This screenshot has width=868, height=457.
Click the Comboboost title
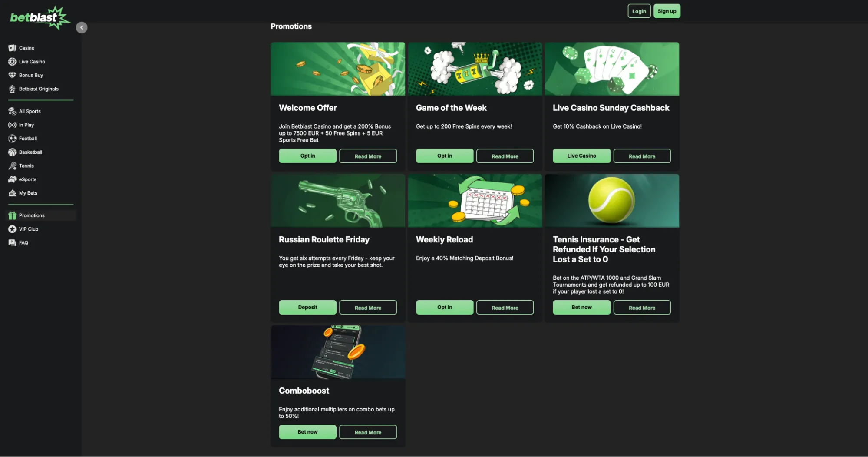[x=304, y=391]
